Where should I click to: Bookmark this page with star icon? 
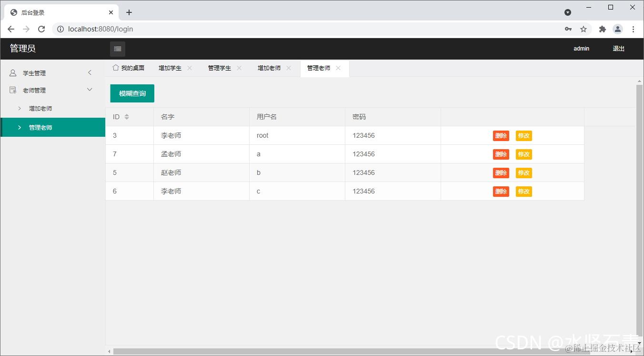[x=584, y=29]
